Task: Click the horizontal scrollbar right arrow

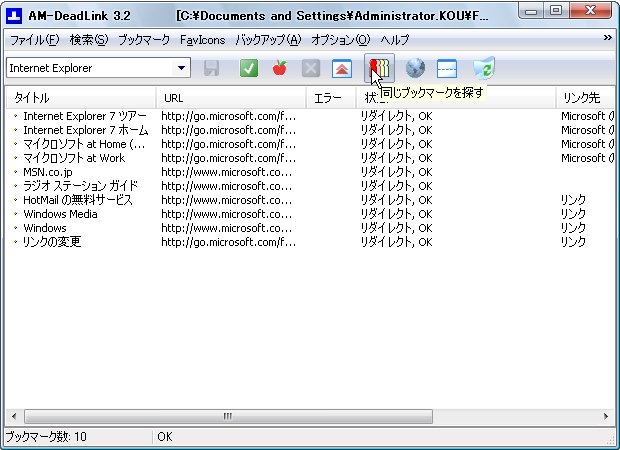Action: click(x=606, y=416)
